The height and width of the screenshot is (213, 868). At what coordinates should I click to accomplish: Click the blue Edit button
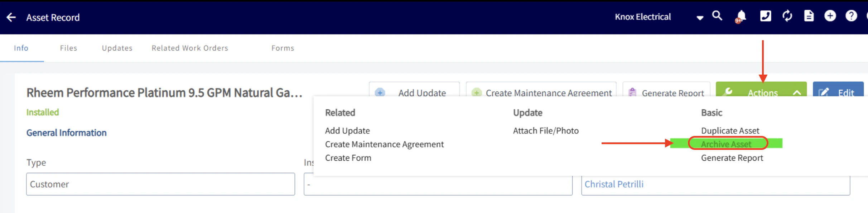click(838, 90)
